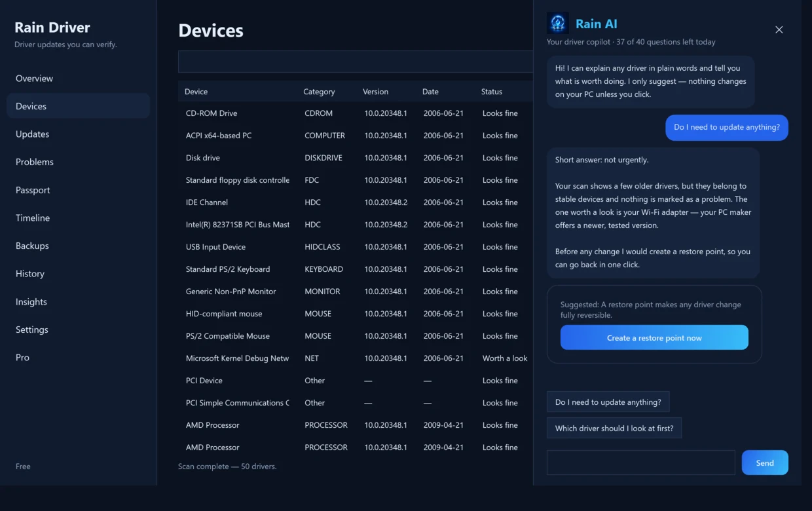The height and width of the screenshot is (511, 812).
Task: Open Passport from the sidebar
Action: tap(78, 190)
